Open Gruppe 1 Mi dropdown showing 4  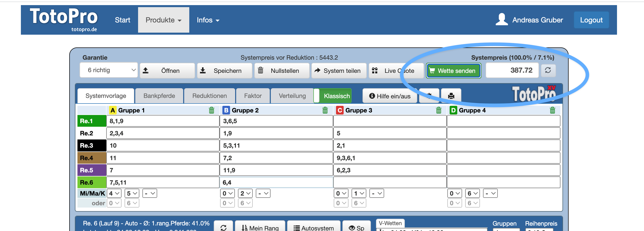(114, 193)
